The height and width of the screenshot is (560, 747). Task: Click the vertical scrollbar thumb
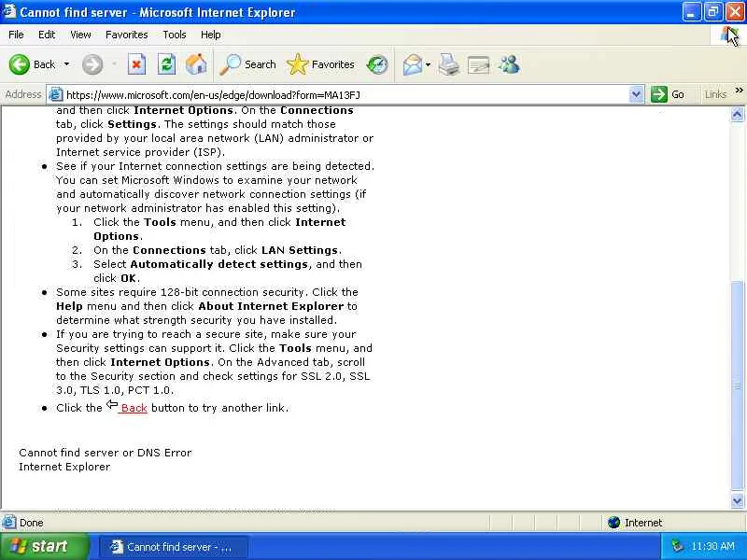pyautogui.click(x=737, y=385)
